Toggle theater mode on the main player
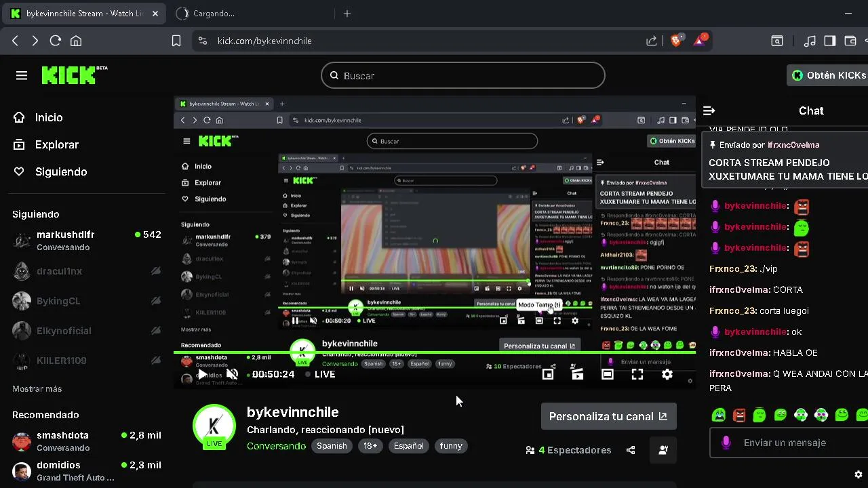Screen dimensions: 868x488 click(608, 374)
